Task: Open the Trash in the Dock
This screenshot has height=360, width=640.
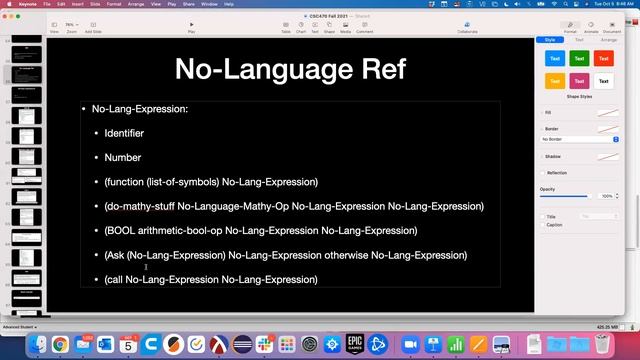Action: (602, 345)
